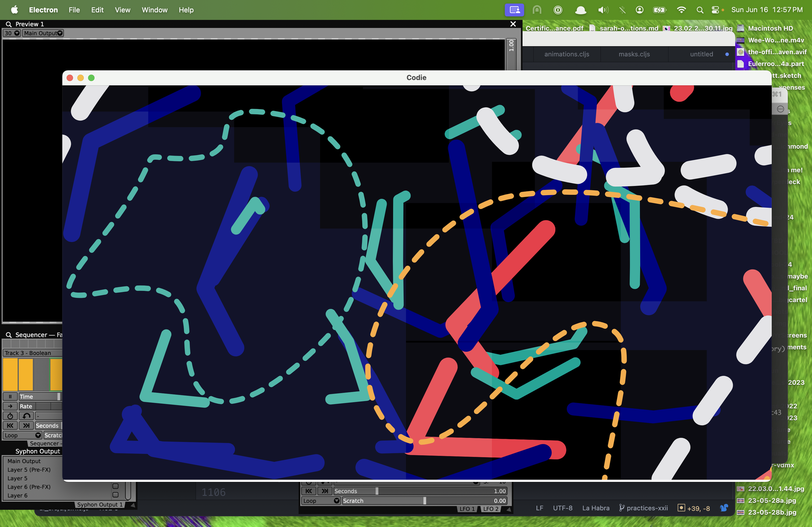The width and height of the screenshot is (812, 527).
Task: Switch to the masks.cljs editor tab
Action: click(x=634, y=54)
